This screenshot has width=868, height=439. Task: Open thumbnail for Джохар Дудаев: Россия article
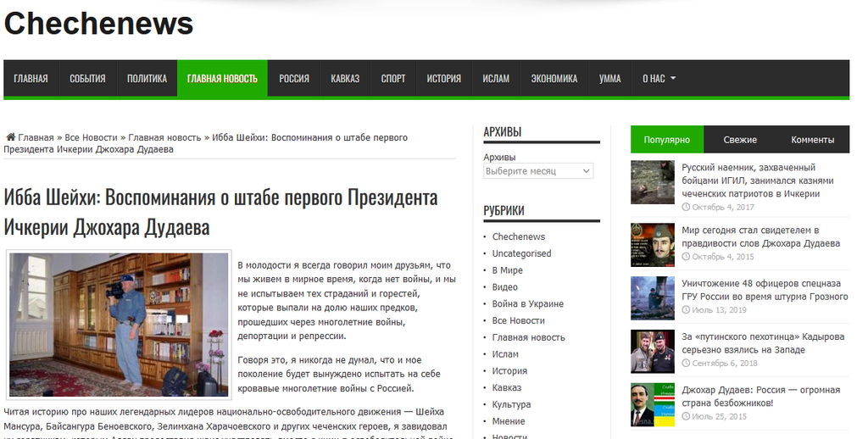[x=653, y=405]
